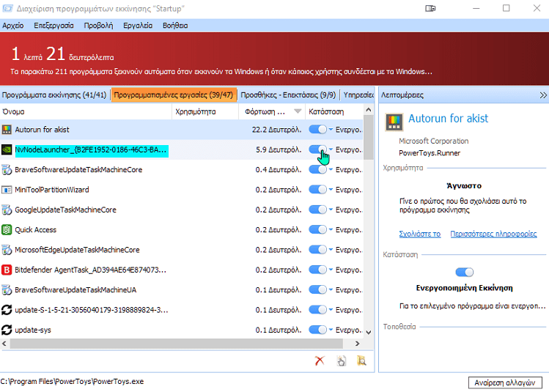Sort by Φόρτωση column header
549x392 pixels.
coord(272,111)
